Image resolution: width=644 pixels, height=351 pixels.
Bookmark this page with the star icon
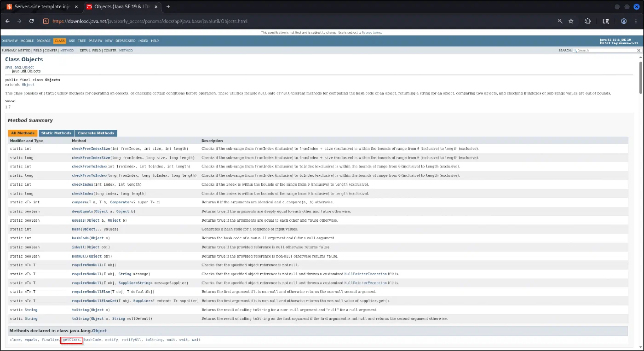571,21
